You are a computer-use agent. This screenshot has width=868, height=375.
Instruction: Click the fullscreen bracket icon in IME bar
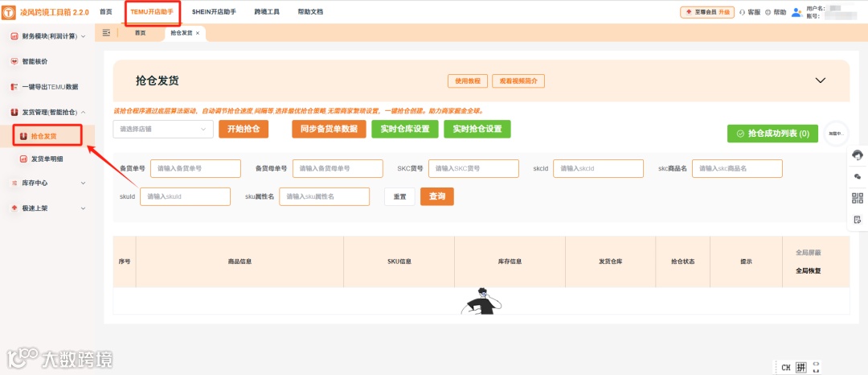(816, 367)
